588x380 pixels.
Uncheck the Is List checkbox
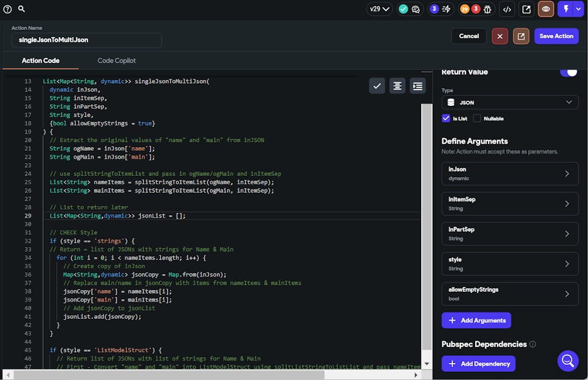coord(446,118)
